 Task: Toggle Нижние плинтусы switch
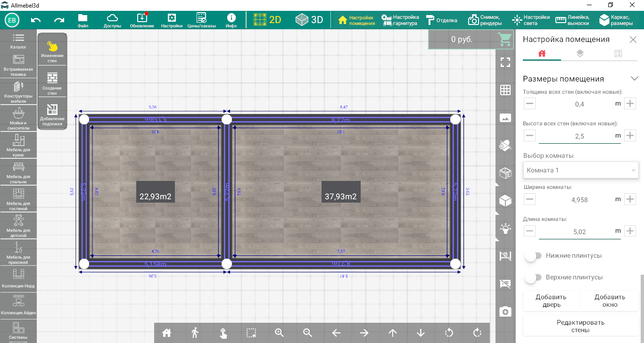(534, 256)
